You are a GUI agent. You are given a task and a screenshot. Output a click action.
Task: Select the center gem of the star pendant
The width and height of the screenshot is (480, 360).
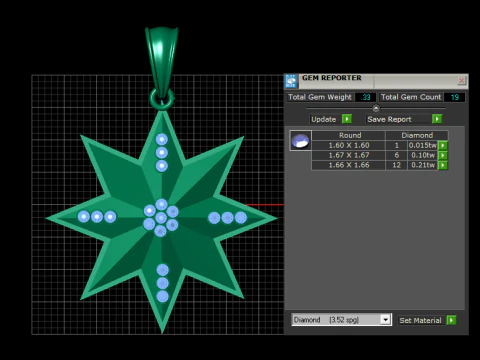161,218
